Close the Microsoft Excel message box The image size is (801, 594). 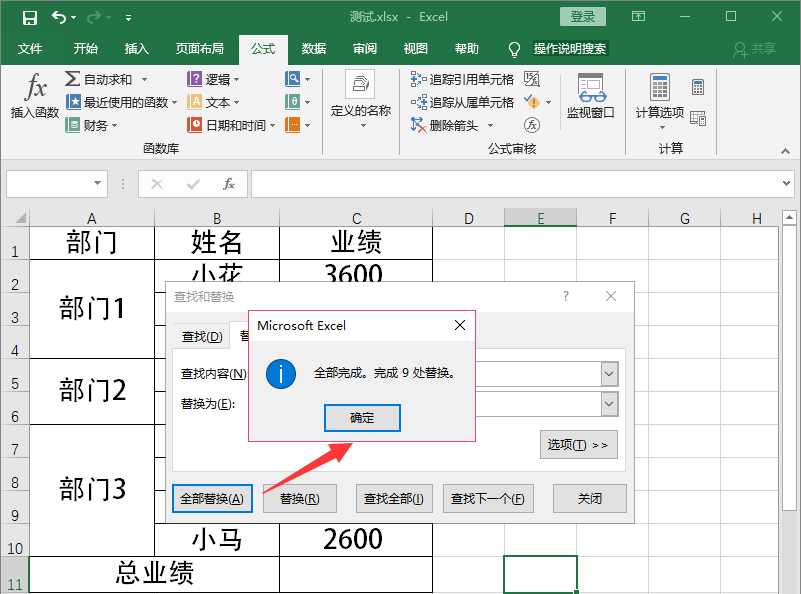point(460,325)
